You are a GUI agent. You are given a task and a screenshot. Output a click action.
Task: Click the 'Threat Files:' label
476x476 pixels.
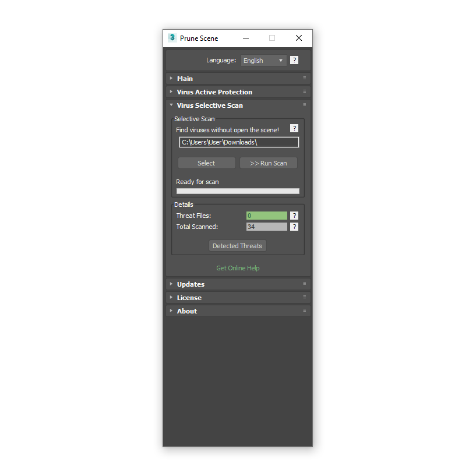coord(193,216)
